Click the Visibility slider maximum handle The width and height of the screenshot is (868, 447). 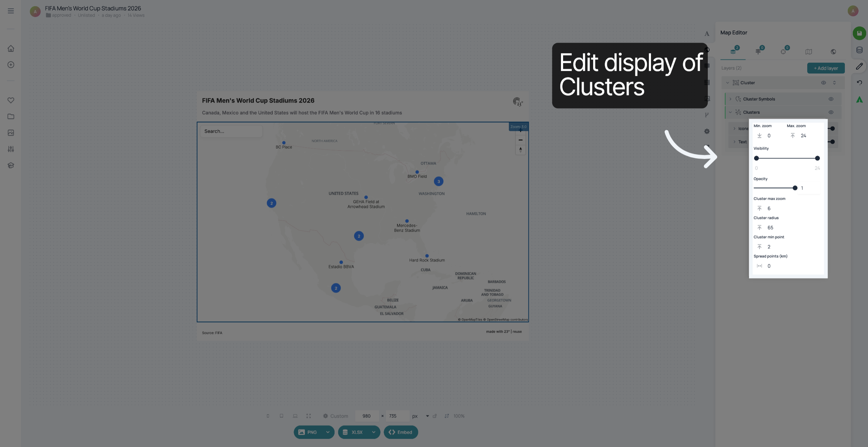(x=817, y=158)
